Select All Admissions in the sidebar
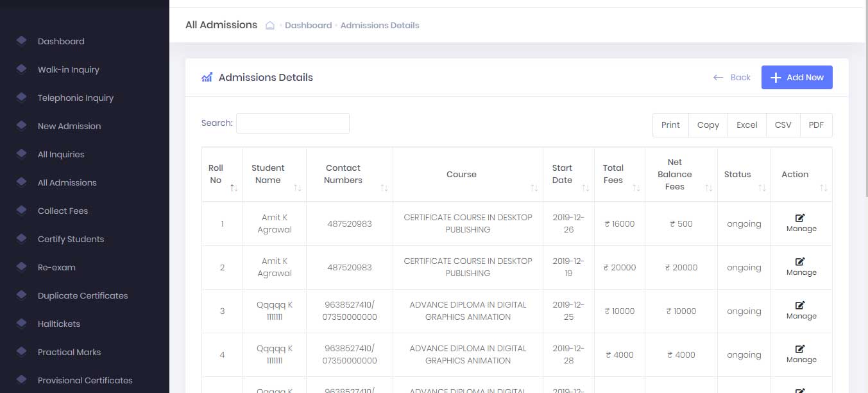Viewport: 868px width, 393px height. point(67,182)
